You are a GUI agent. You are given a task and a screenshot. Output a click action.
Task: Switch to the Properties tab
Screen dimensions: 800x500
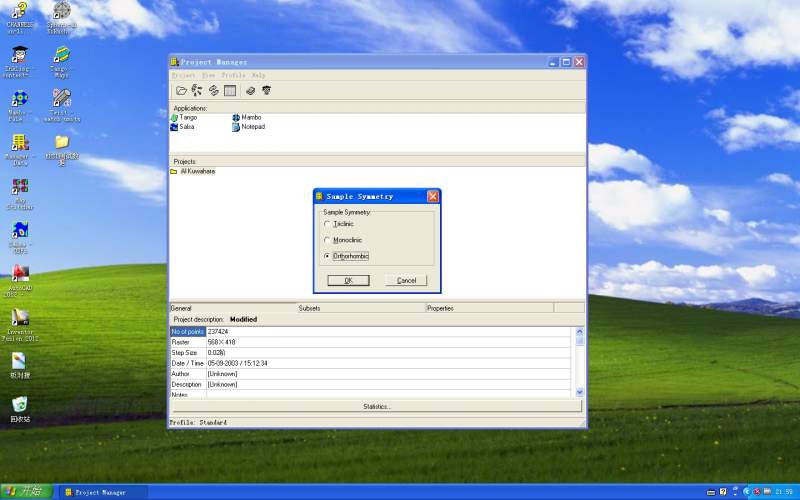[x=490, y=308]
